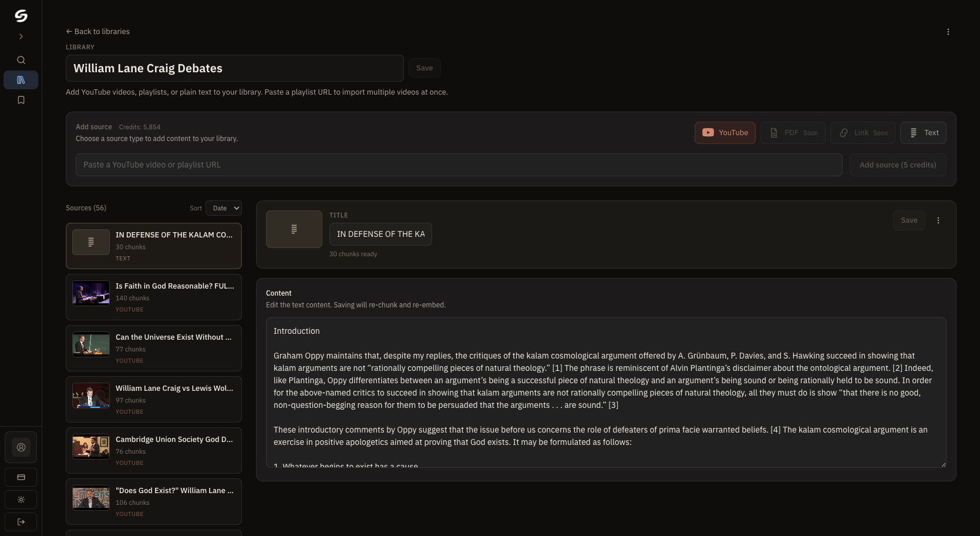Click the "Credits: 5,854" text
The width and height of the screenshot is (980, 536).
point(140,127)
